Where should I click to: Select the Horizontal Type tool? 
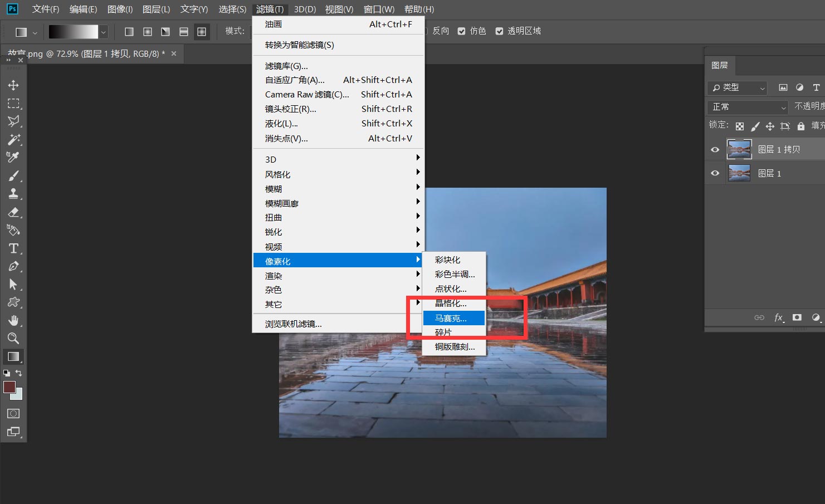point(13,248)
